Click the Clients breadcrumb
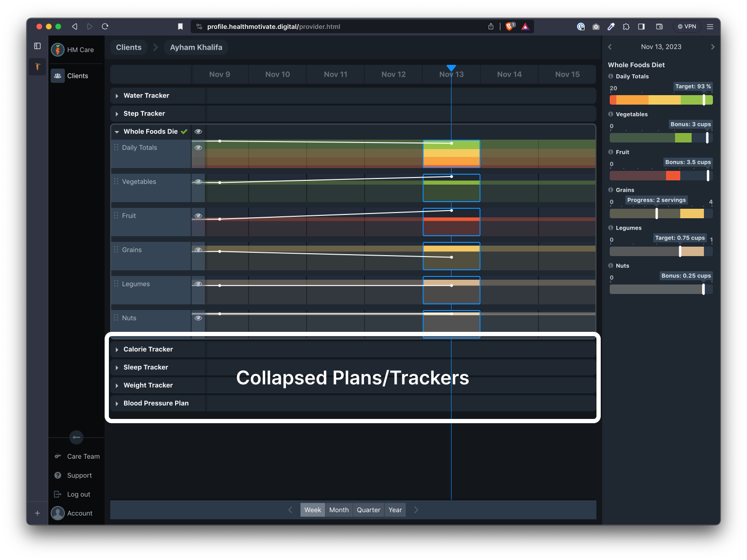747x560 pixels. 129,47
